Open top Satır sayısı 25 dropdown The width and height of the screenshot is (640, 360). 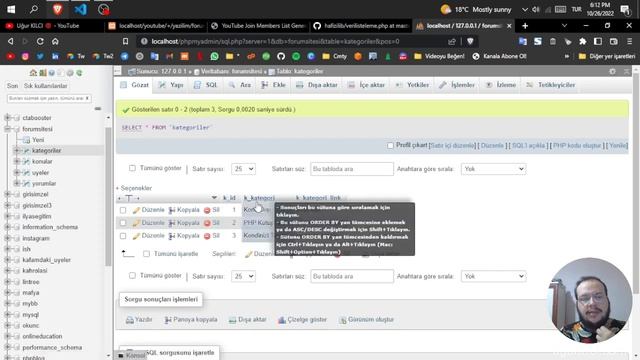point(243,169)
